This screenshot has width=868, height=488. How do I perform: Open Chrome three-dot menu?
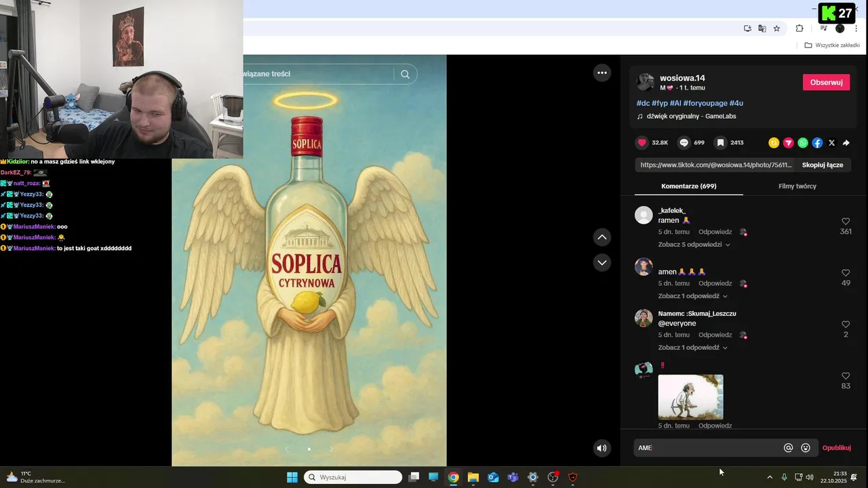(x=856, y=28)
